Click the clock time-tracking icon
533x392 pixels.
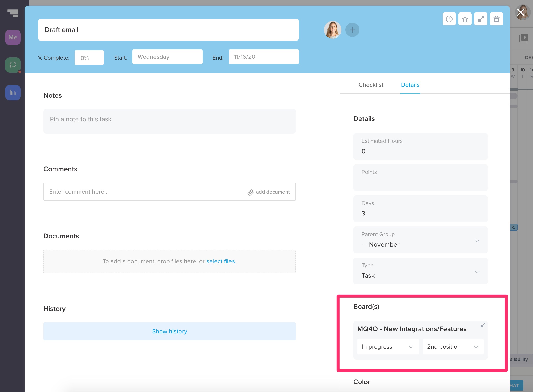449,19
